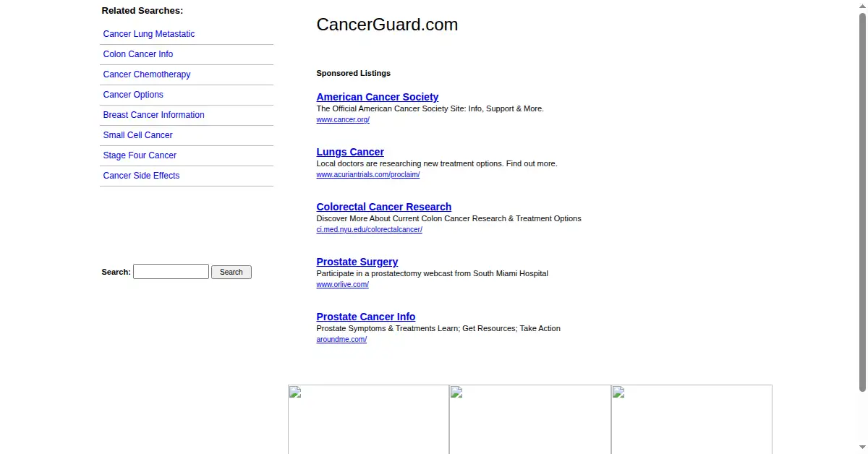868x454 pixels.
Task: Open the Colorectal Cancer Research listing
Action: (x=384, y=207)
